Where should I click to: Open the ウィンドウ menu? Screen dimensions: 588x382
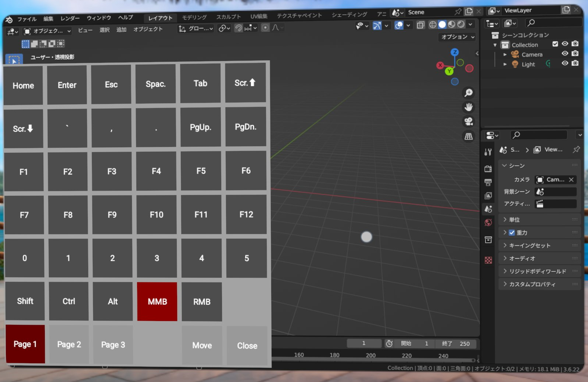tap(99, 18)
